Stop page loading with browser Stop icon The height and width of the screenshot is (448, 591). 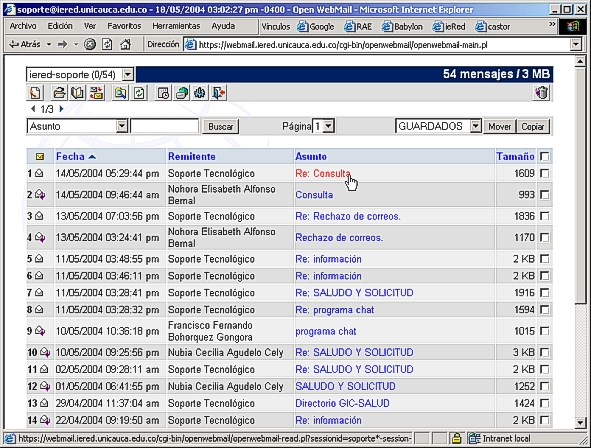click(x=89, y=44)
